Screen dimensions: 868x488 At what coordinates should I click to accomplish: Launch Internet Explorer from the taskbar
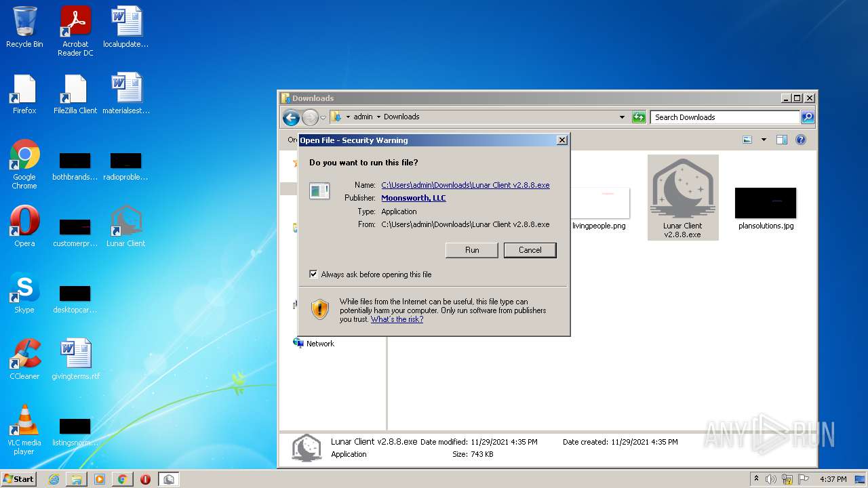pyautogui.click(x=54, y=479)
